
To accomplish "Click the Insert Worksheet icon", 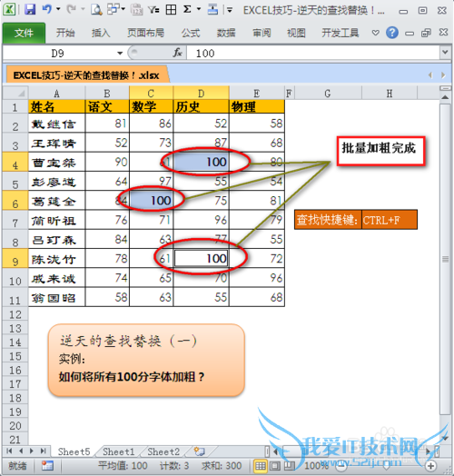I will (200, 451).
